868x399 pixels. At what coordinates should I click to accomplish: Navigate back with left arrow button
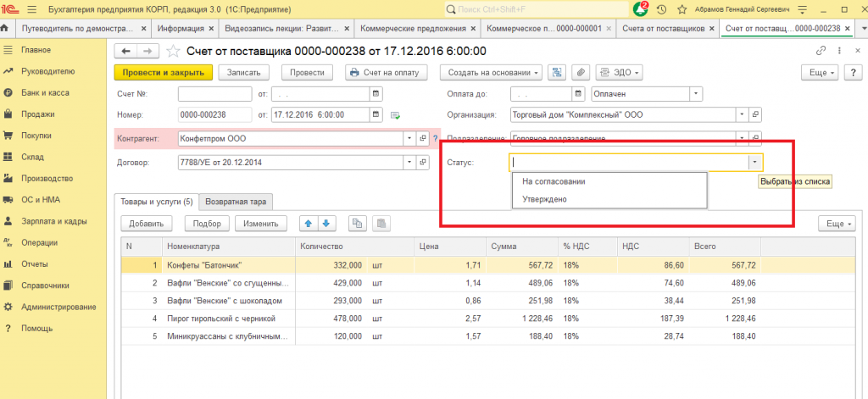(125, 52)
